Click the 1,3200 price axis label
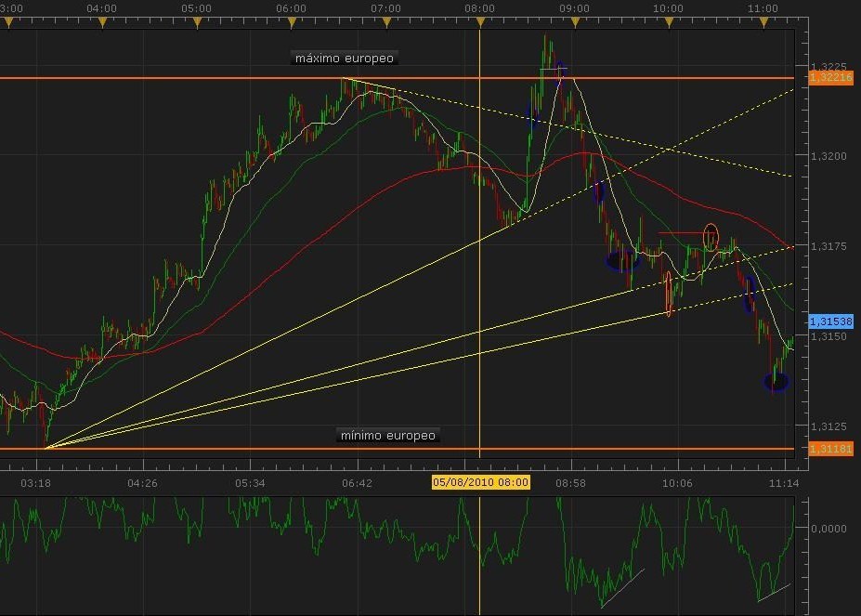861x616 pixels. pyautogui.click(x=828, y=156)
